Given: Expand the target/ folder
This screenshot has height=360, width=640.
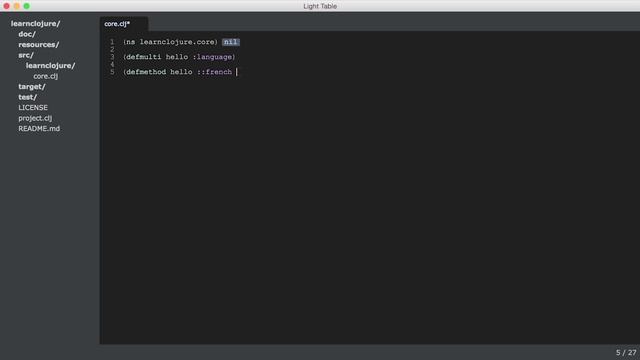Looking at the screenshot, I should pyautogui.click(x=32, y=87).
